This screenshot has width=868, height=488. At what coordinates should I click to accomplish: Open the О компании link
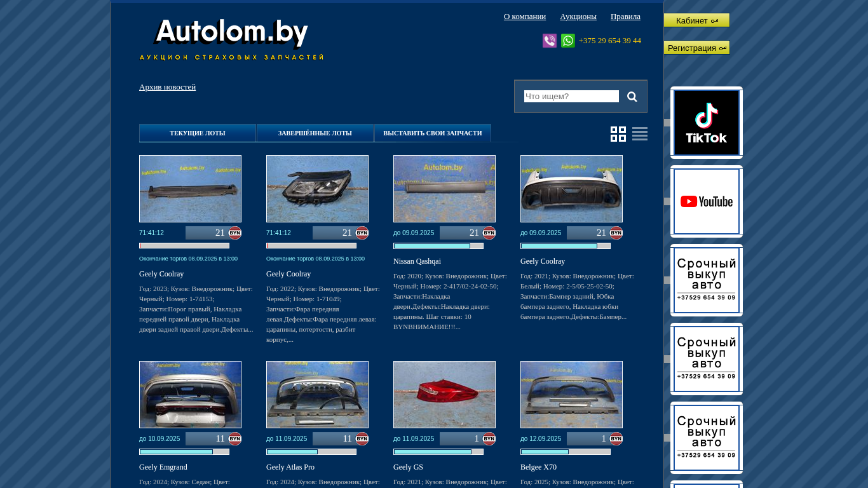click(525, 17)
